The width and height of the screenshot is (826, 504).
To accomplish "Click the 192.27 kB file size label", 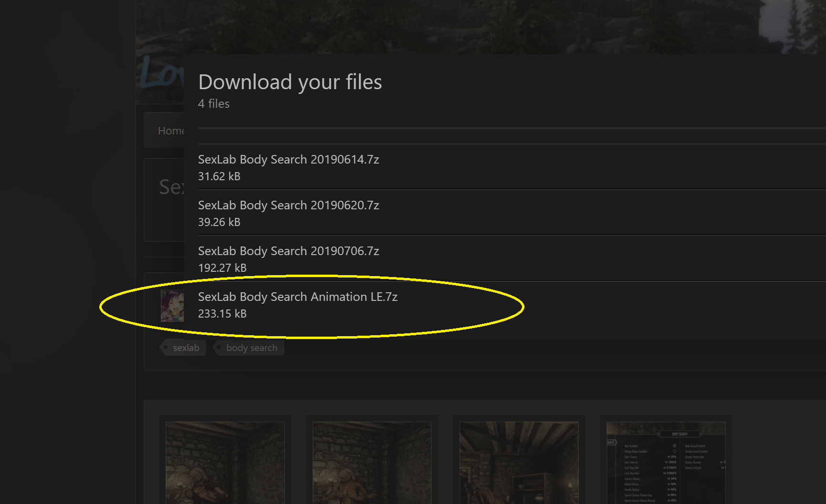I will pyautogui.click(x=222, y=268).
